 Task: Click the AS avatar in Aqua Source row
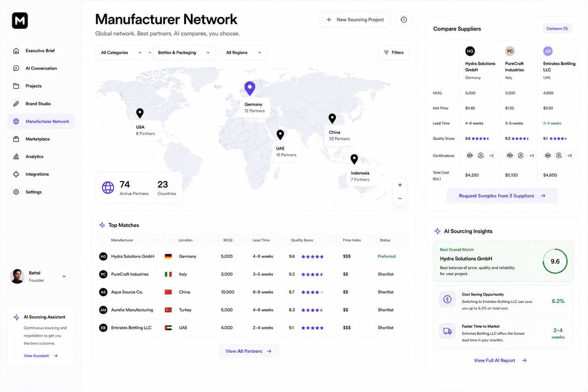tap(103, 292)
